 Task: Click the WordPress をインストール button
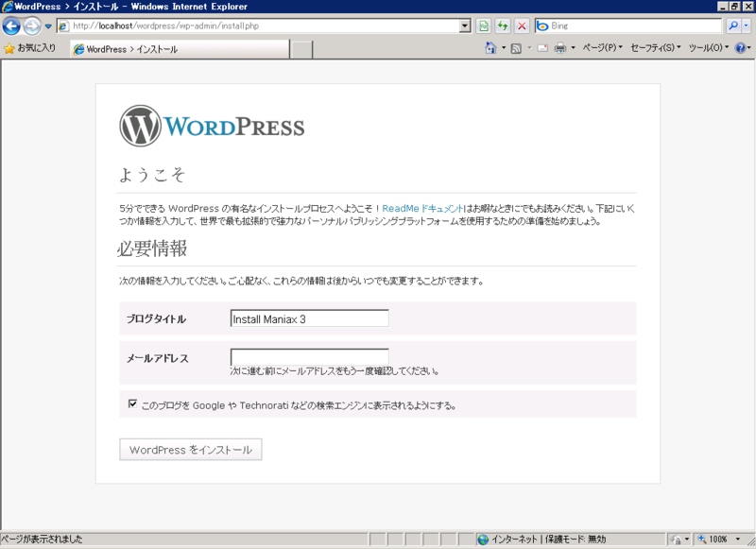point(191,450)
